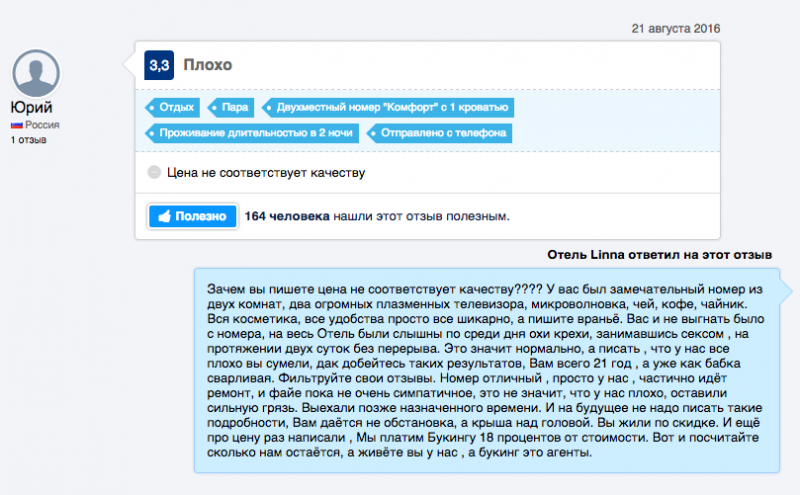Click the review title Плохо
Screen dimensions: 800x495
(208, 65)
